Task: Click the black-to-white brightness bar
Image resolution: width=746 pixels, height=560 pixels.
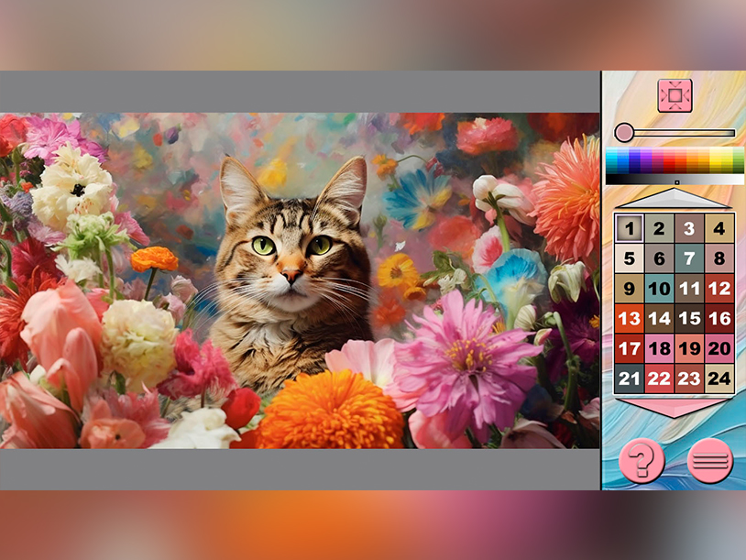Action: click(675, 180)
